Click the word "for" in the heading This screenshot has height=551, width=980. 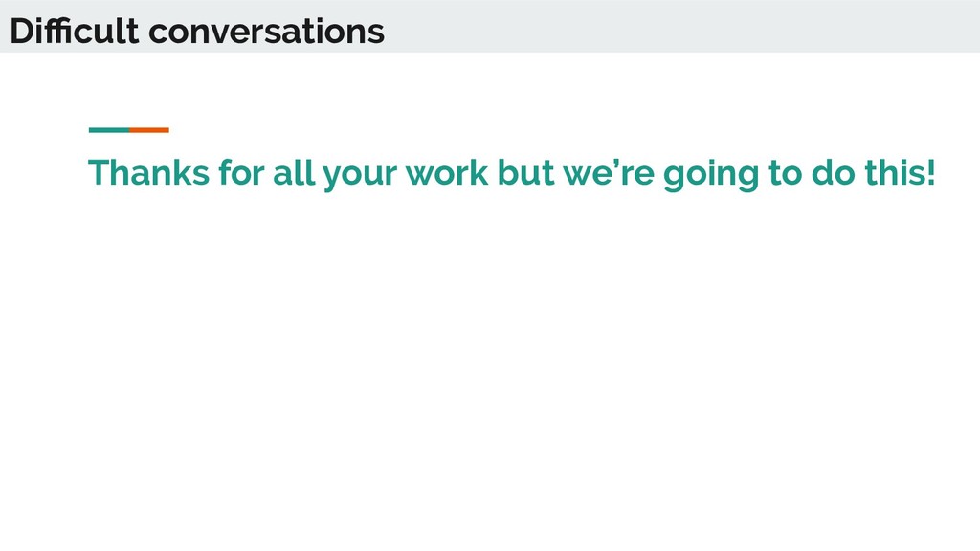click(x=241, y=173)
